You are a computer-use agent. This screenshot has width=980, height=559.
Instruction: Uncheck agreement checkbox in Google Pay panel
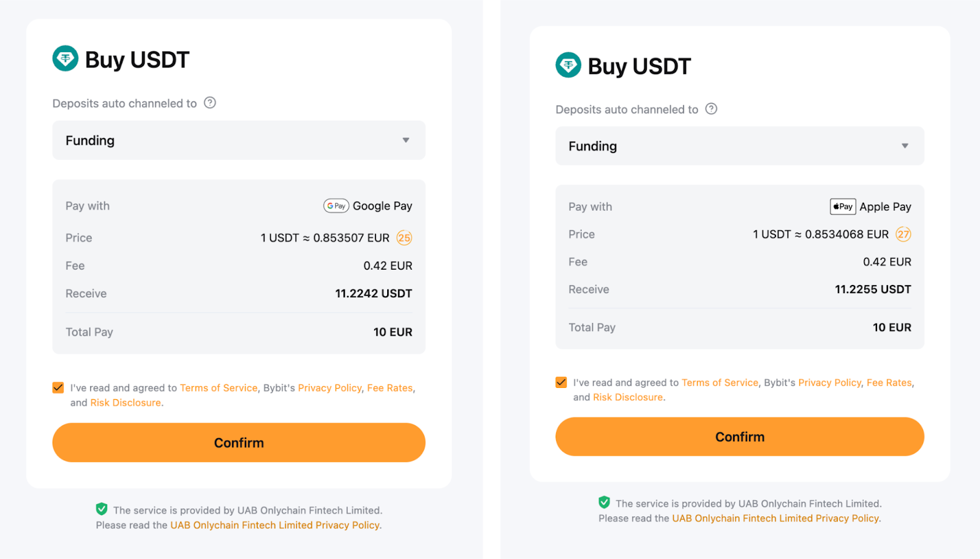pos(58,387)
